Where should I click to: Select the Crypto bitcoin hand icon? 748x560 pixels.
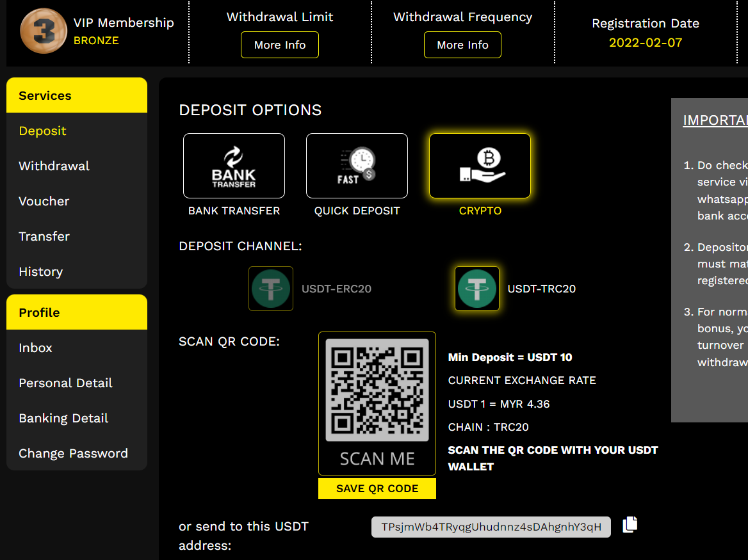[x=480, y=166]
